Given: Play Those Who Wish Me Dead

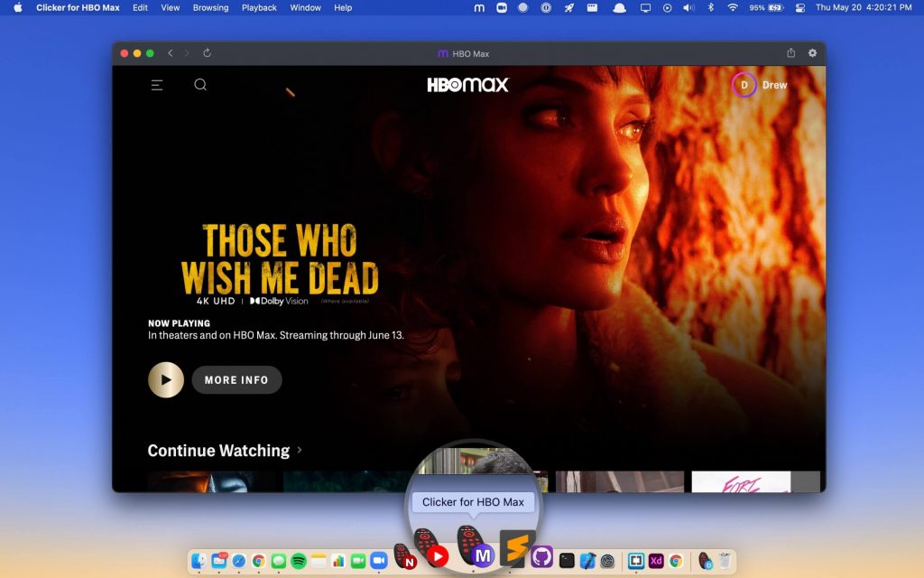Looking at the screenshot, I should (166, 379).
